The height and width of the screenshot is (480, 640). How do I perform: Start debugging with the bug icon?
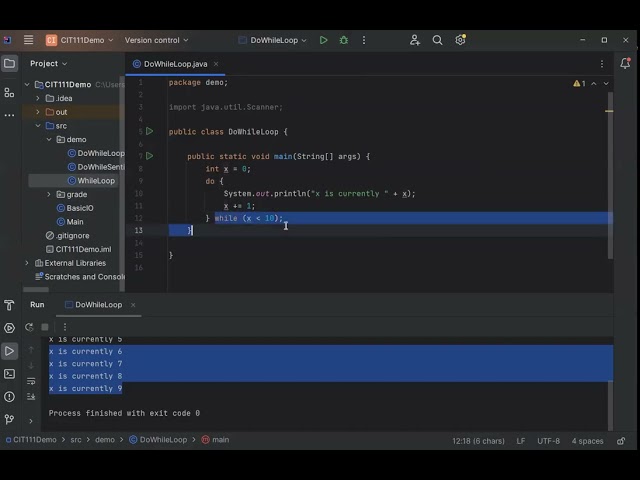click(x=344, y=40)
